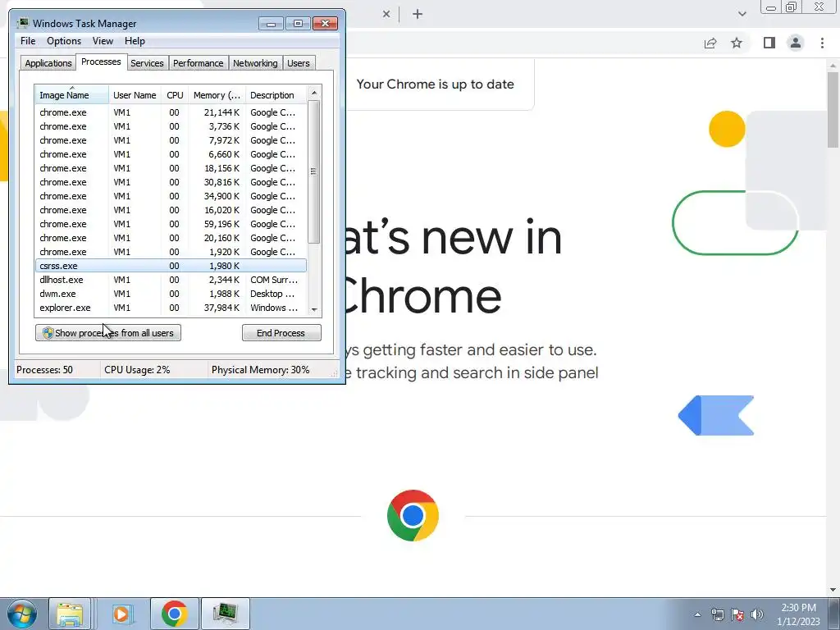
Task: Sort processes by CPU column
Action: point(175,95)
